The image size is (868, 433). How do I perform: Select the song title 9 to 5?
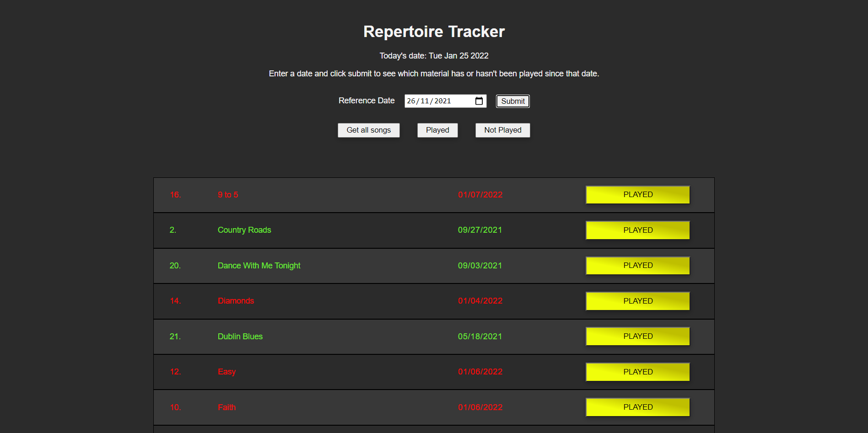[x=228, y=195]
